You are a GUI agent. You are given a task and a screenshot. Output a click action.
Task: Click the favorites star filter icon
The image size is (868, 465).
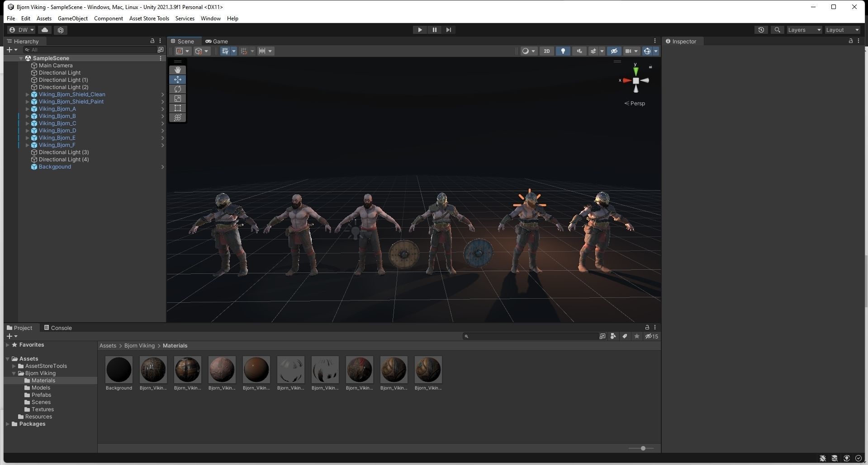(637, 336)
